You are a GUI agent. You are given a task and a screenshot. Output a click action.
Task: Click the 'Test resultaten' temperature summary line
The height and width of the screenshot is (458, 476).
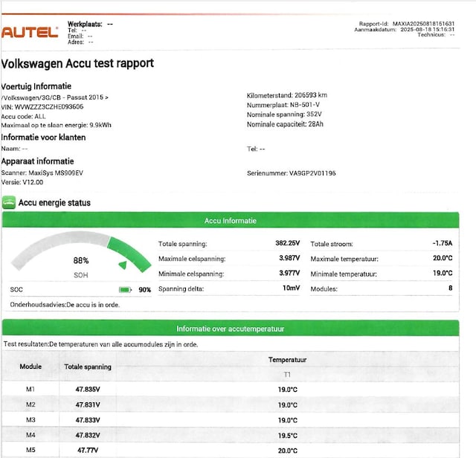tap(101, 344)
